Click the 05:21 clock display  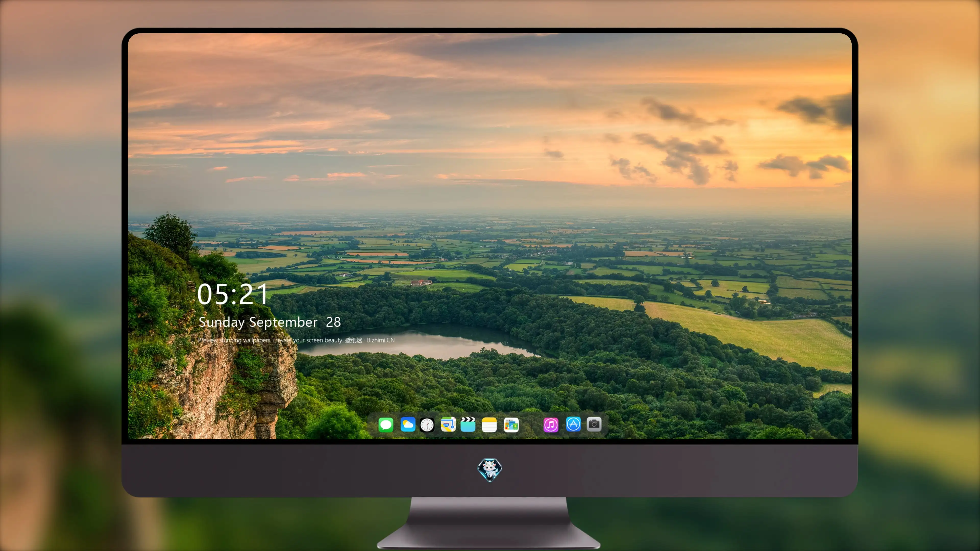click(232, 294)
